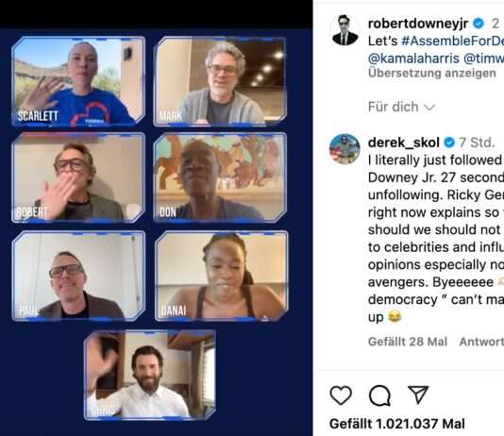Click 'Übersetzung anzeigen' translation link

coord(432,73)
